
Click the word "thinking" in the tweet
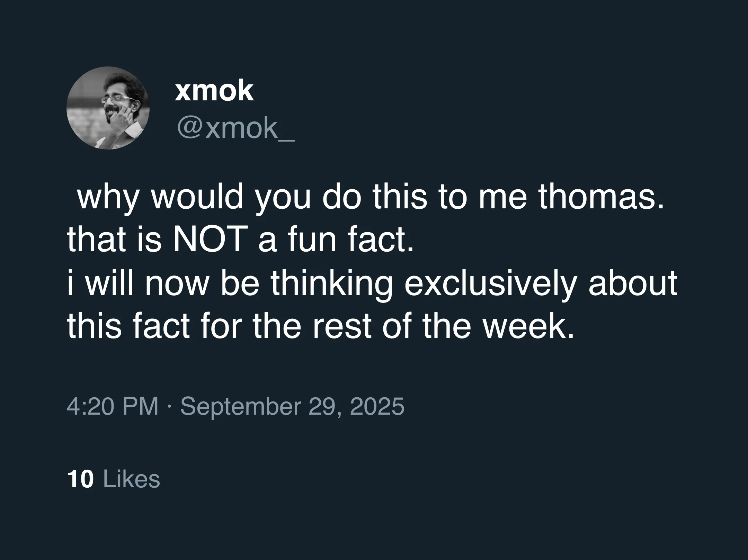click(x=331, y=284)
